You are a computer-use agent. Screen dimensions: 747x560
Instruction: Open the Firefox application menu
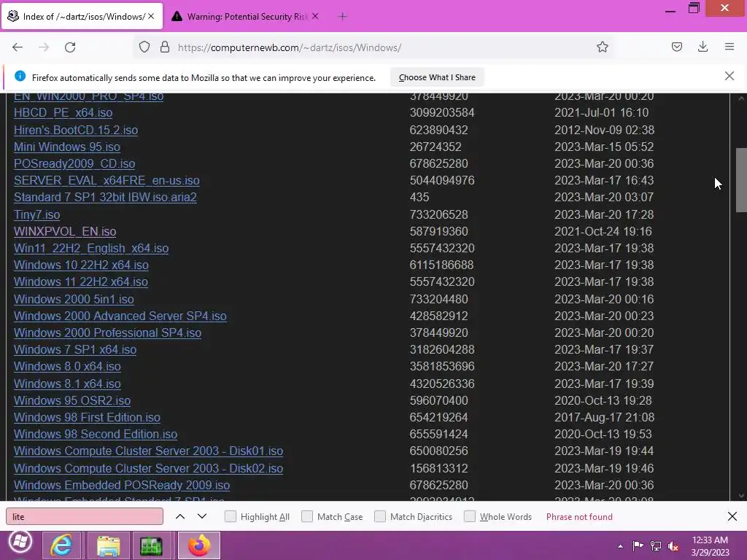(729, 47)
